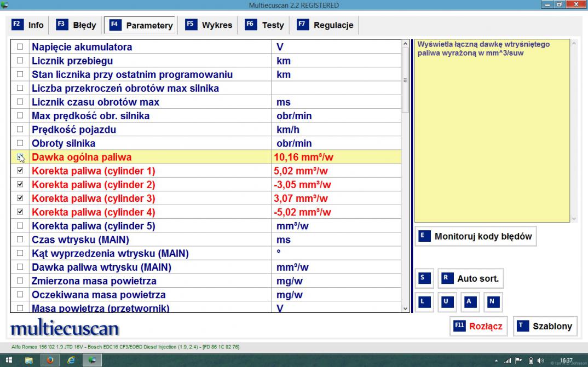Show hidden system tray icons
Image resolution: width=588 pixels, height=367 pixels.
pyautogui.click(x=497, y=361)
